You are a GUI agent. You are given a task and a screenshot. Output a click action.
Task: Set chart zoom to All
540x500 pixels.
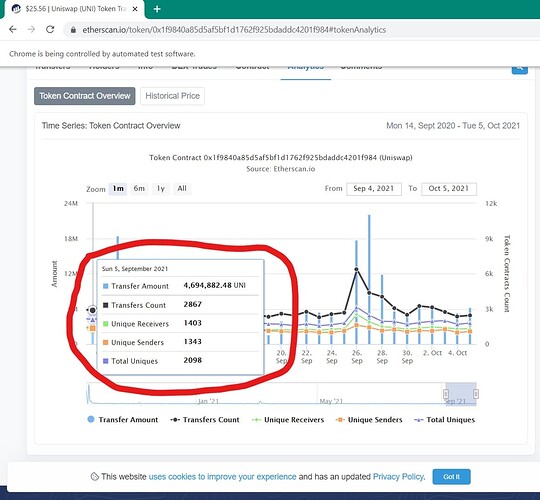click(x=182, y=189)
